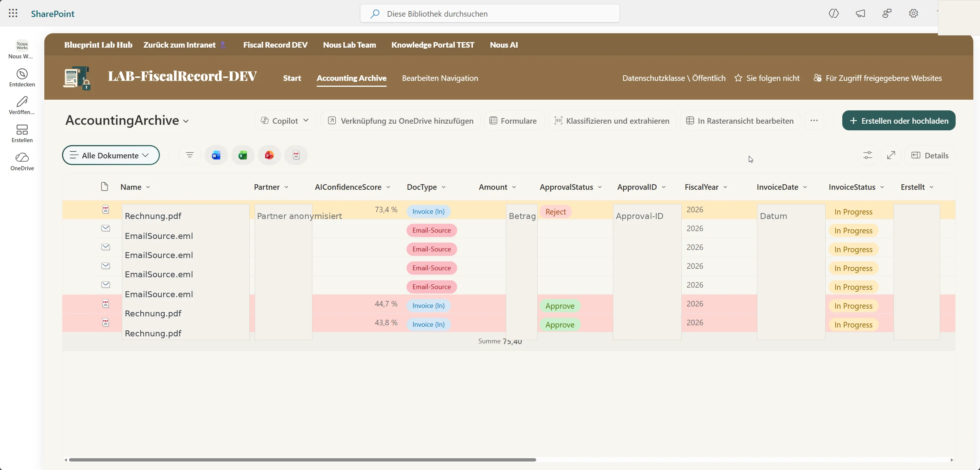Filter by Excel files icon

(243, 155)
